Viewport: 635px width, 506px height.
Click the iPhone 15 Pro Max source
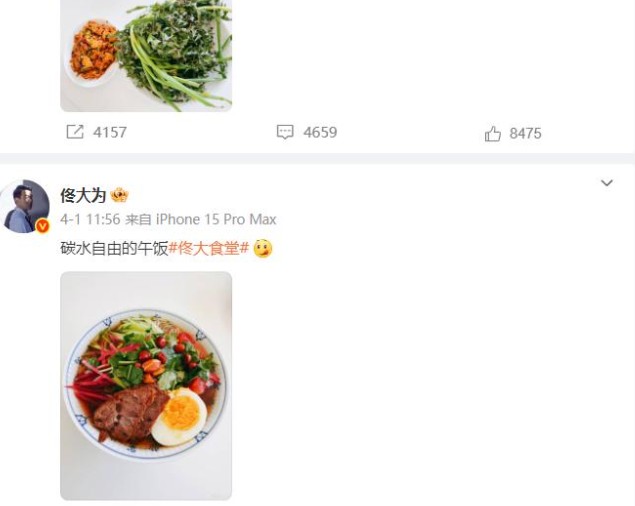pos(216,219)
